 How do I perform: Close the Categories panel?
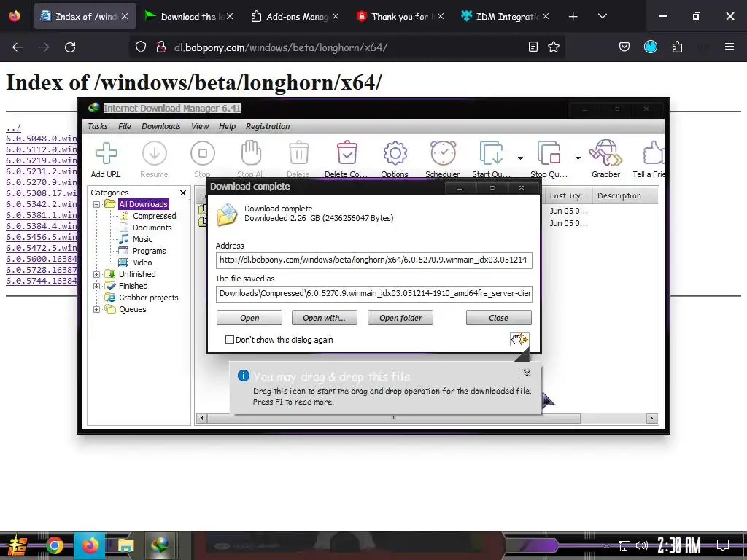(183, 192)
